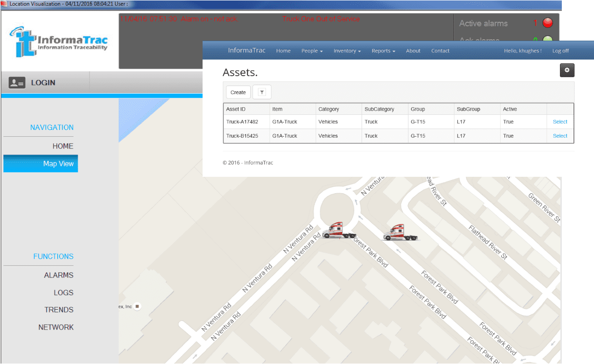The width and height of the screenshot is (594, 364).
Task: Expand the Reports dropdown
Action: coord(383,51)
